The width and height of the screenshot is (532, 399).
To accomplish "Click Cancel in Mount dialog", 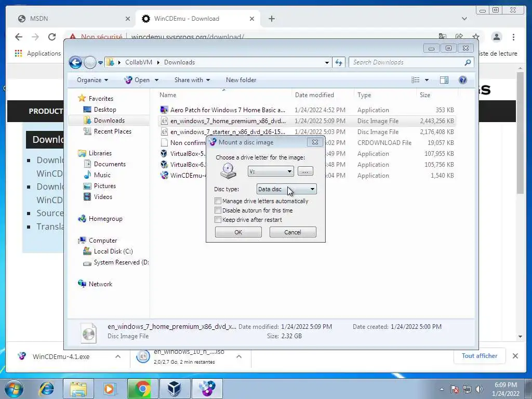I will point(292,232).
